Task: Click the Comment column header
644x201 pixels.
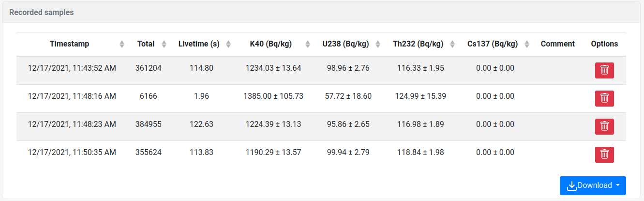Action: tap(557, 44)
